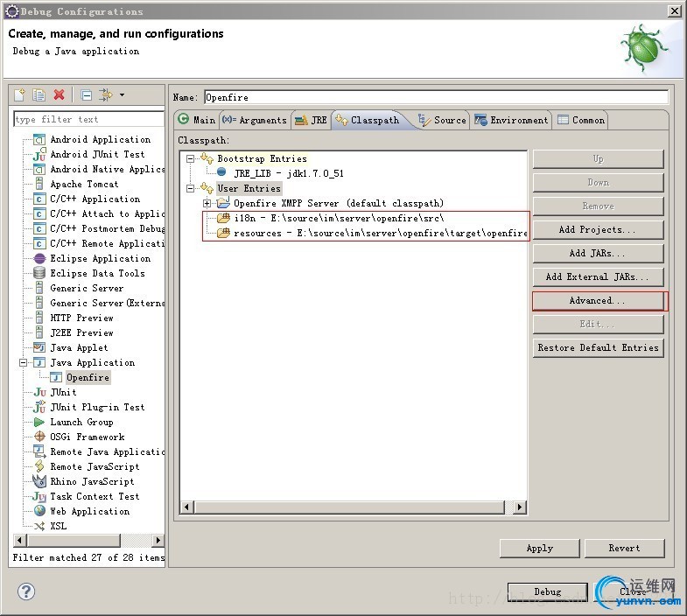Click the Apache Tomcat icon

tap(39, 184)
